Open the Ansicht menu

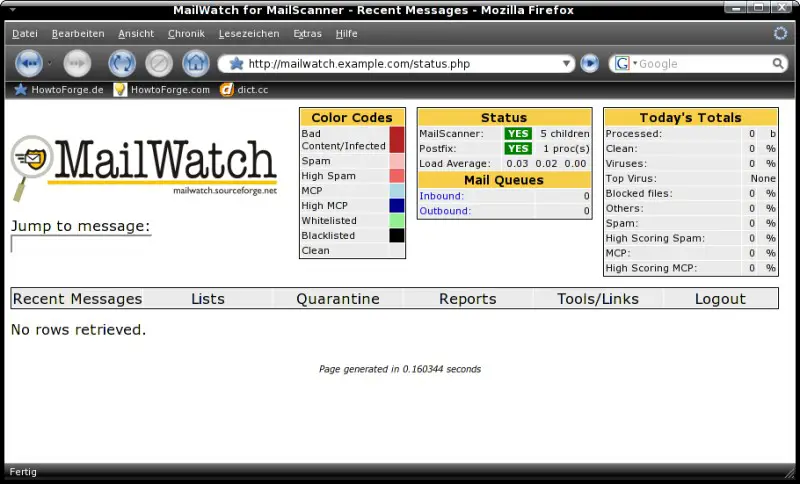click(x=136, y=34)
